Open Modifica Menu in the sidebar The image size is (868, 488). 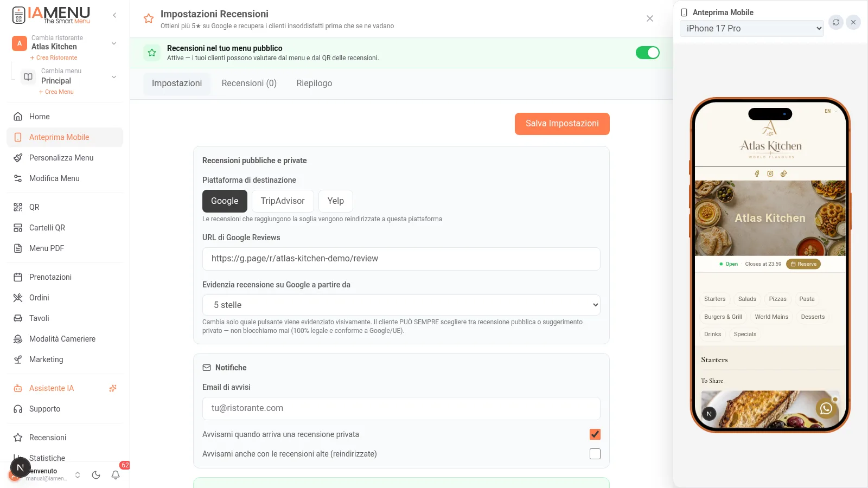click(65, 178)
